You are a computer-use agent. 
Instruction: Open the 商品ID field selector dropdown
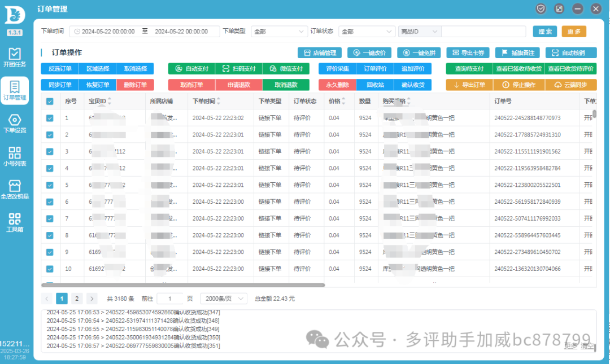(x=419, y=32)
